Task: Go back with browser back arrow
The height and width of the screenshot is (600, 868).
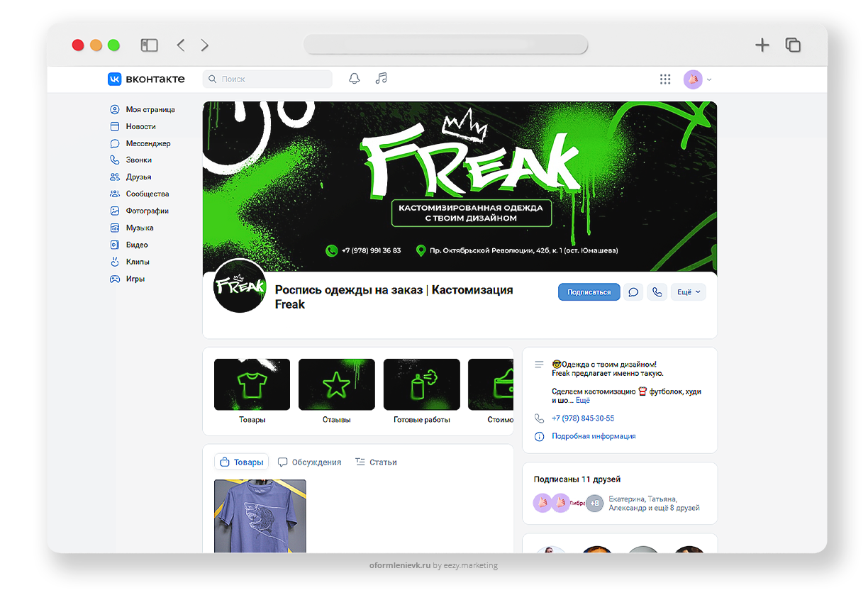Action: (x=181, y=45)
